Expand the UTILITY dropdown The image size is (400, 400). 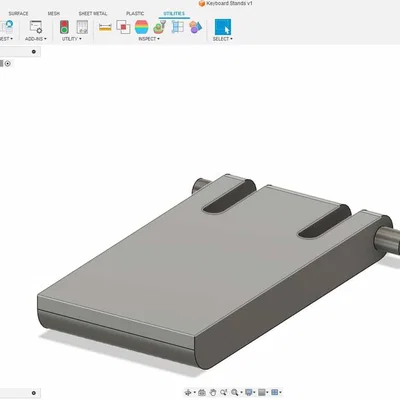click(72, 39)
